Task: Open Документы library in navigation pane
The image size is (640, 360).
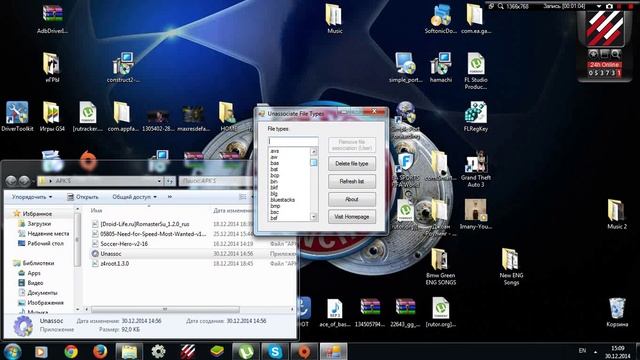Action: [x=42, y=293]
